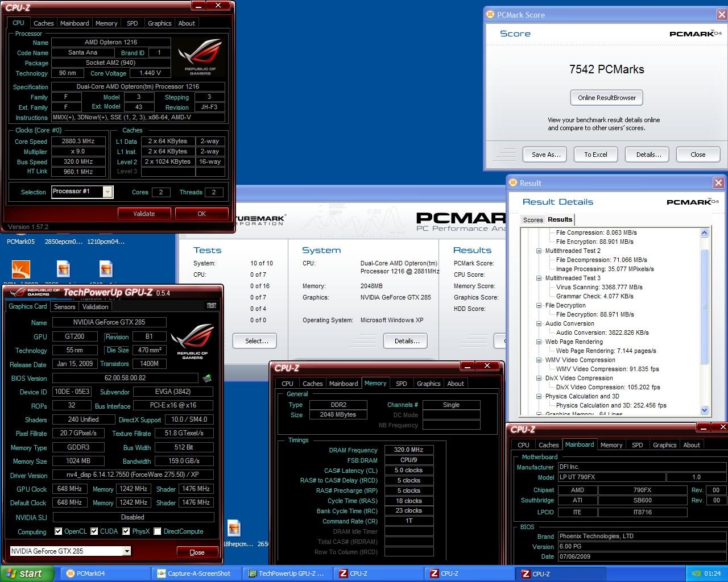
Task: Switch to PCMark04 in the taskbar
Action: [x=105, y=573]
